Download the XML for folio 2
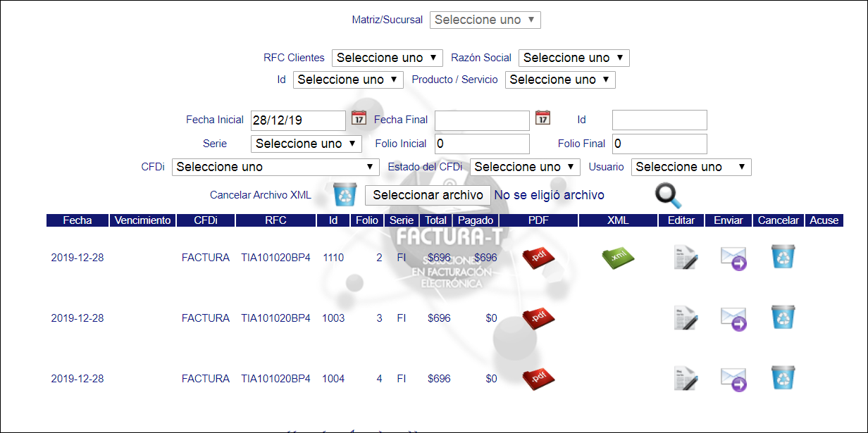The height and width of the screenshot is (433, 868). (618, 258)
